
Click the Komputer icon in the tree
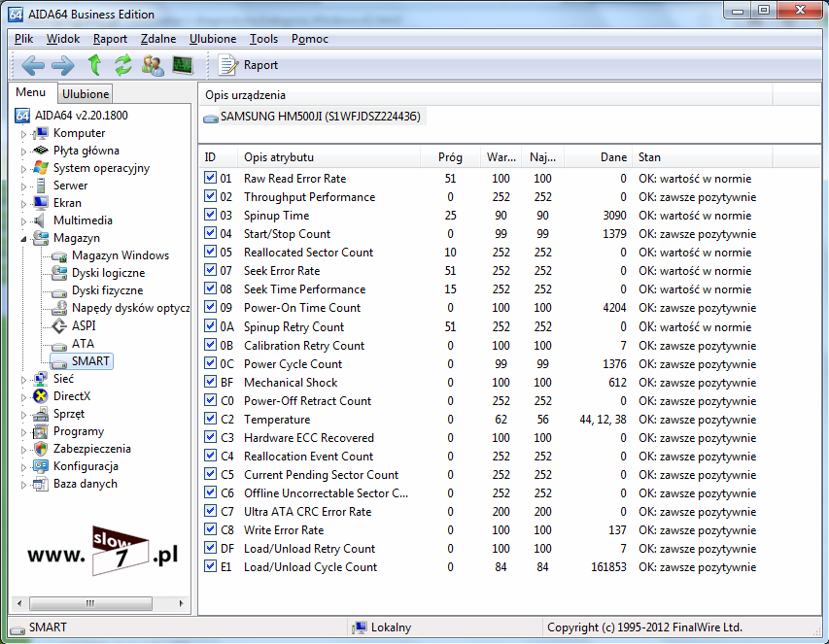pyautogui.click(x=40, y=133)
